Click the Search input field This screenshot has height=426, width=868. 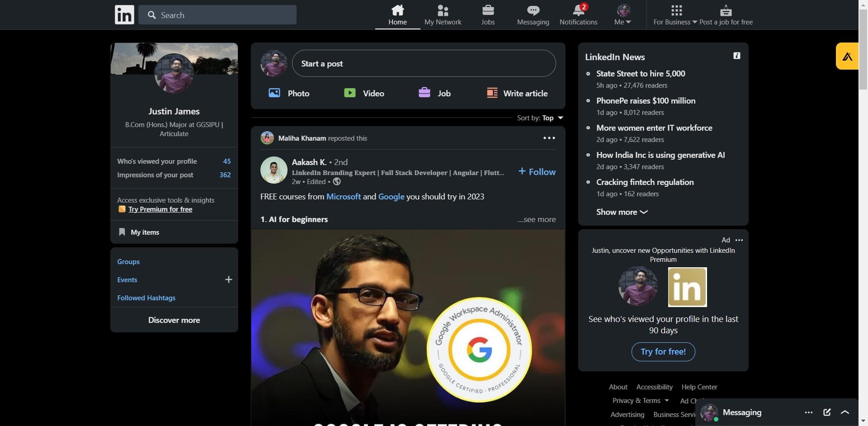(217, 15)
